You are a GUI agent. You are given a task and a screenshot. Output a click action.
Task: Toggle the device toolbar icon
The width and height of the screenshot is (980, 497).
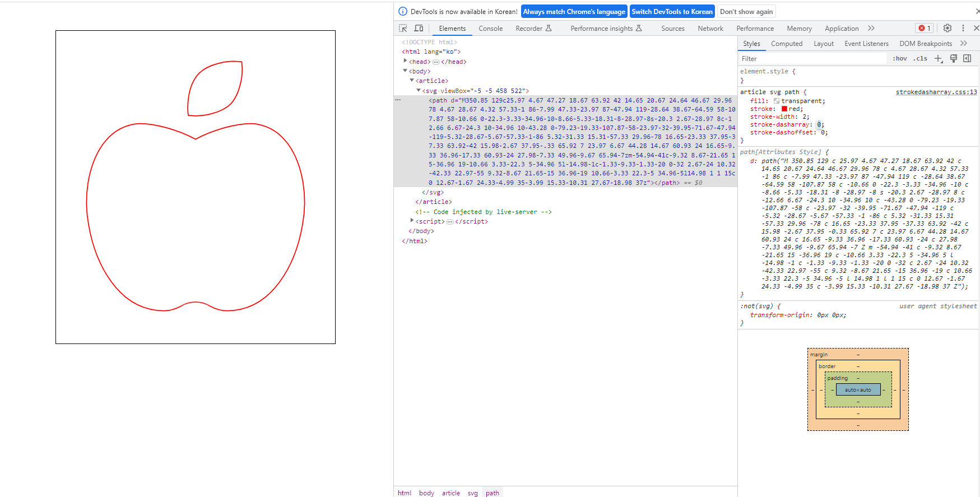click(x=419, y=28)
